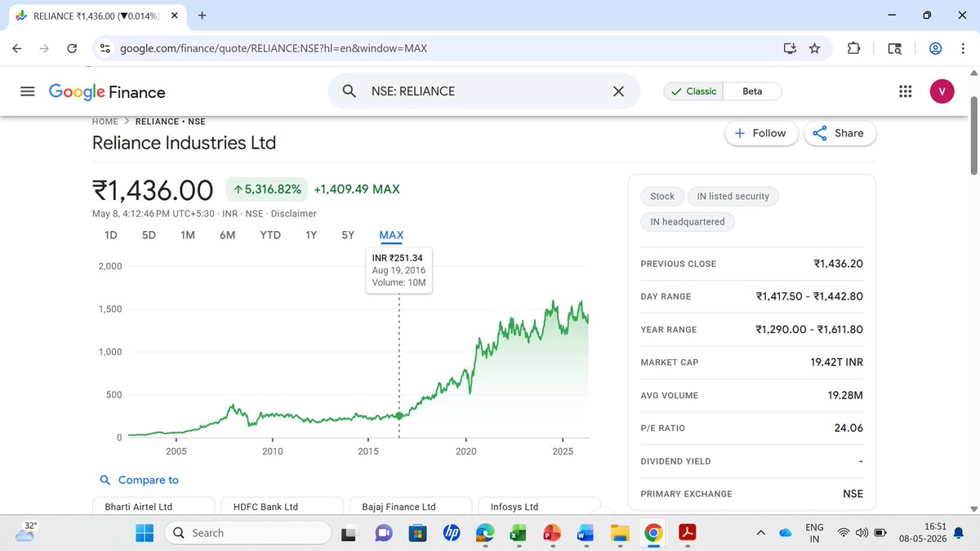Click the P/E RATIO value 24.06
This screenshot has height=551, width=980.
pos(849,428)
